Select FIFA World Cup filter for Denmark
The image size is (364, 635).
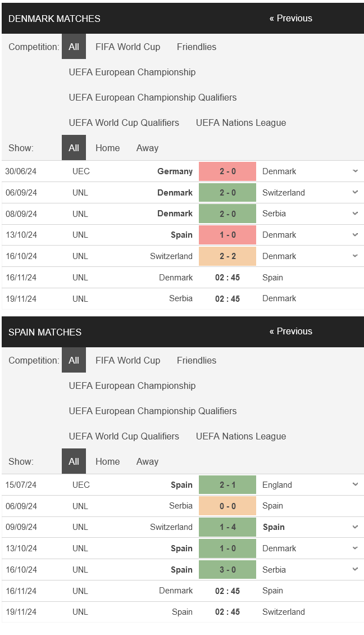[128, 47]
